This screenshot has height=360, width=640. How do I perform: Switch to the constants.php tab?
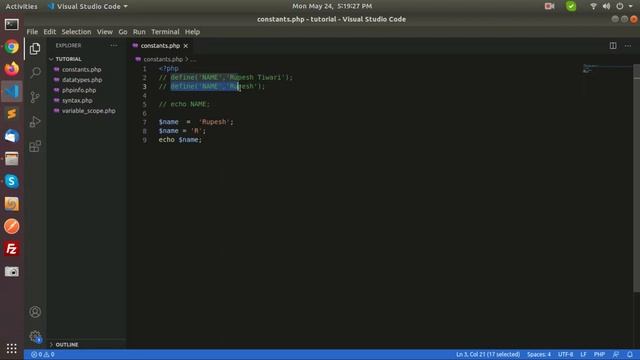(x=160, y=46)
